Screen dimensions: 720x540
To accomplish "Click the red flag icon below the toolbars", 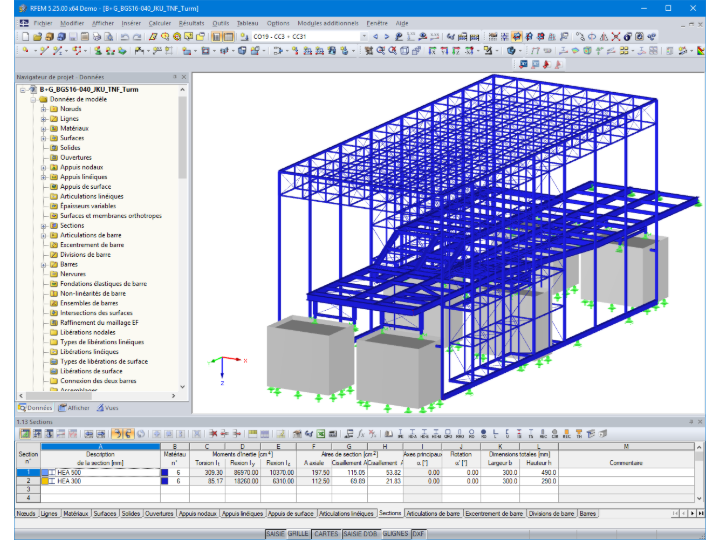I will tap(546, 65).
